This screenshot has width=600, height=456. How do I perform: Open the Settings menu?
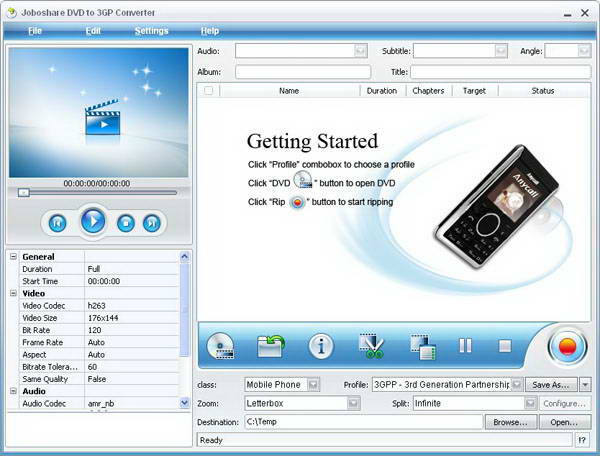pyautogui.click(x=152, y=31)
